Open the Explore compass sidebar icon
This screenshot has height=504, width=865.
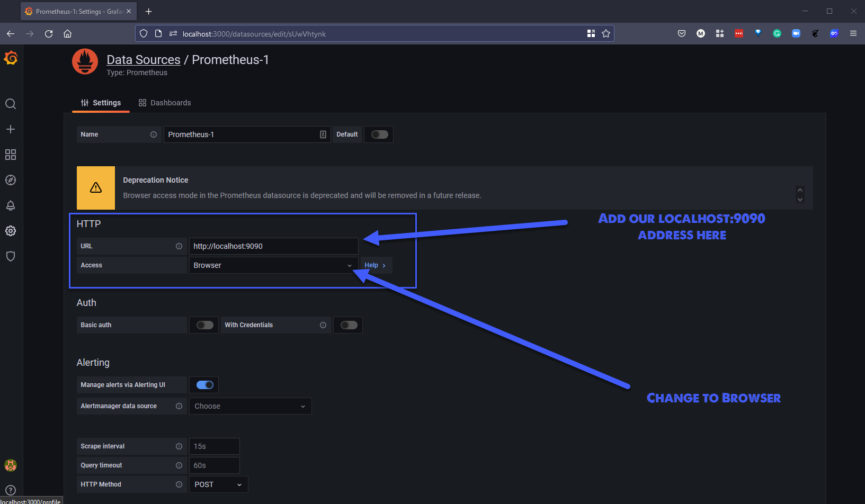(x=11, y=180)
